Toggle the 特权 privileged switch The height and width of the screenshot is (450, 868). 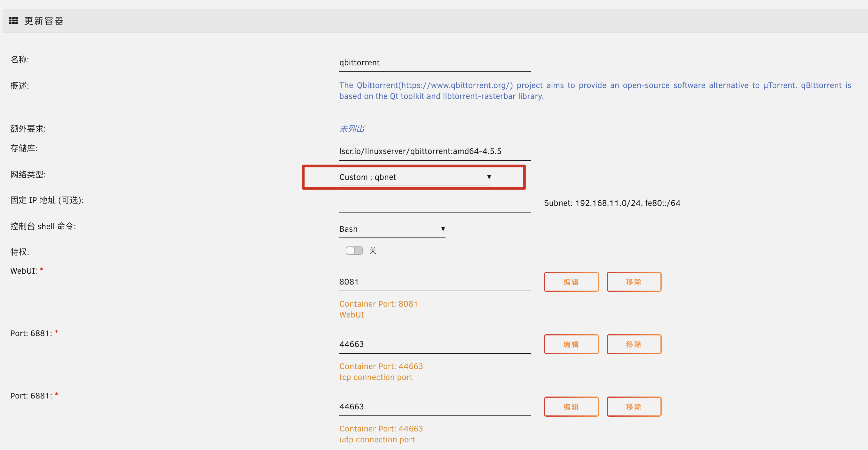[354, 251]
